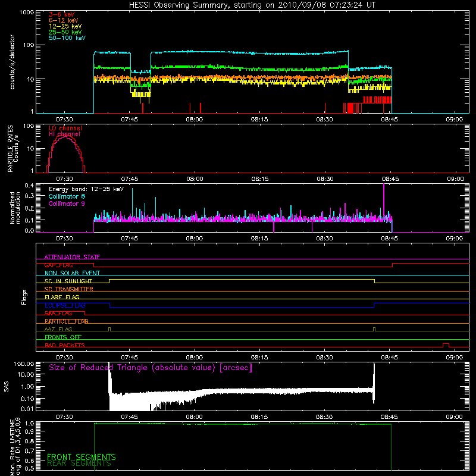Click the yellow 12-25 keV legend entry

point(65,26)
